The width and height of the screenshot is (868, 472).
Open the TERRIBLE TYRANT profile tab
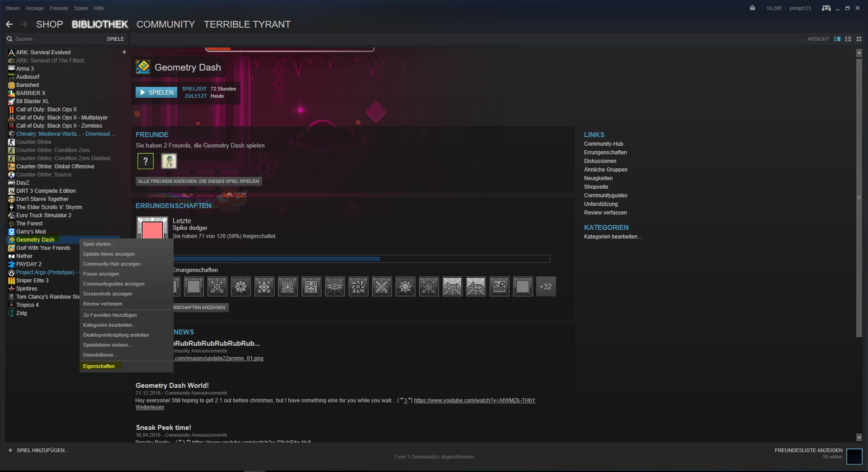pyautogui.click(x=247, y=24)
